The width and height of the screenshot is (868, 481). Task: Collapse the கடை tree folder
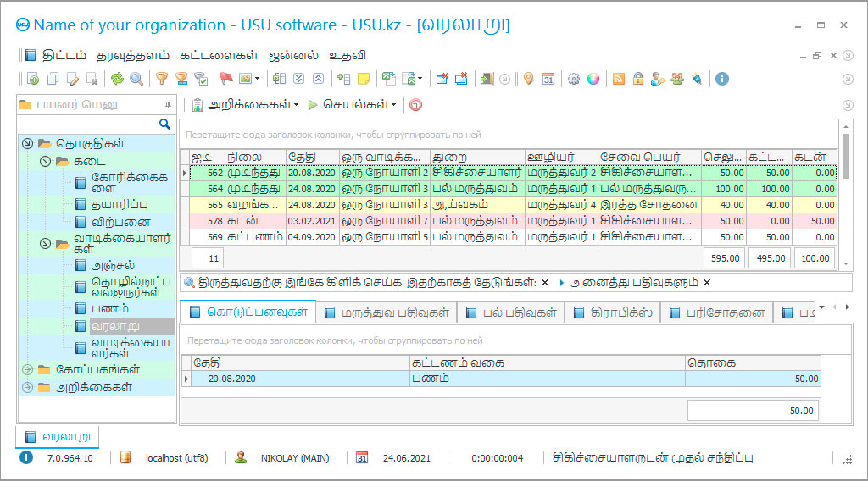(46, 161)
